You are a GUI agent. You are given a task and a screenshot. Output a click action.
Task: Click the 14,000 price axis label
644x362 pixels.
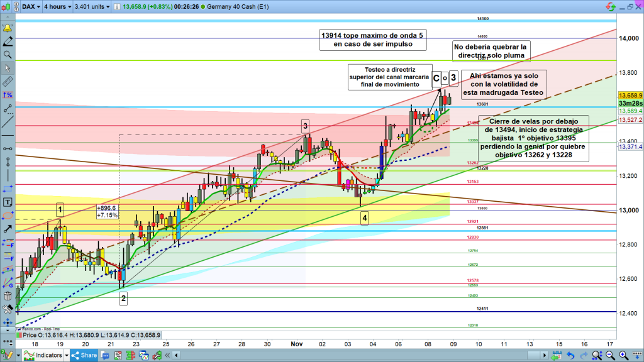(629, 39)
